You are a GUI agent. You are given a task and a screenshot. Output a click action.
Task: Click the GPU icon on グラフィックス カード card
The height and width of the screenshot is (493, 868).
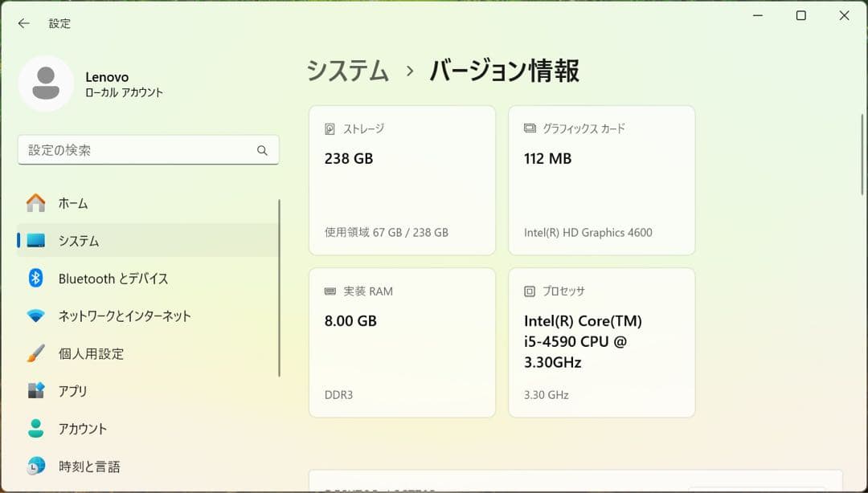pos(529,128)
